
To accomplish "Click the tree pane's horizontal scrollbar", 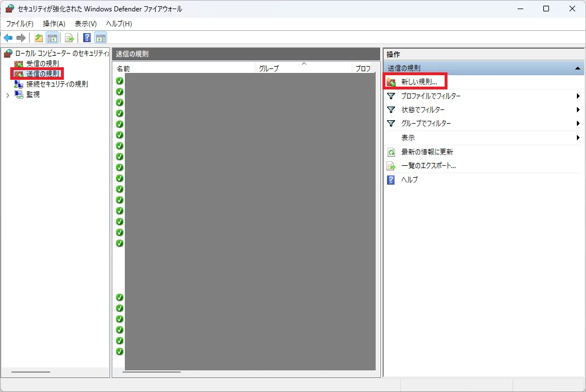I will pyautogui.click(x=31, y=372).
